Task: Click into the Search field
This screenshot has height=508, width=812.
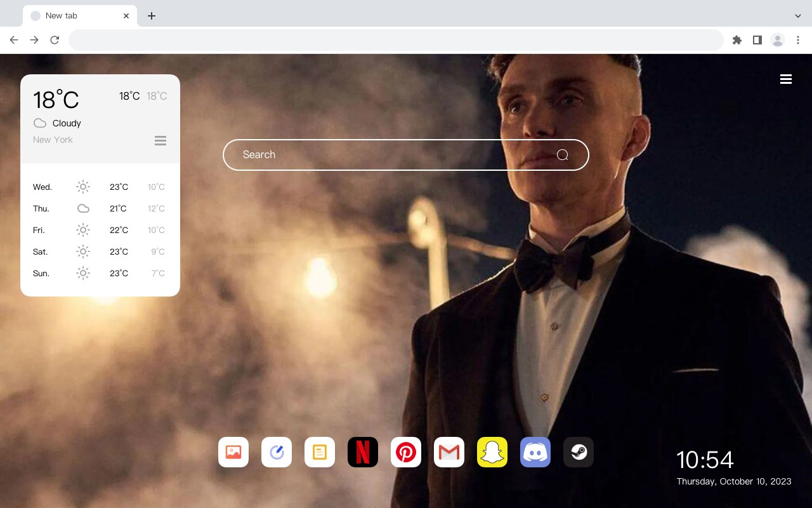Action: [x=406, y=155]
